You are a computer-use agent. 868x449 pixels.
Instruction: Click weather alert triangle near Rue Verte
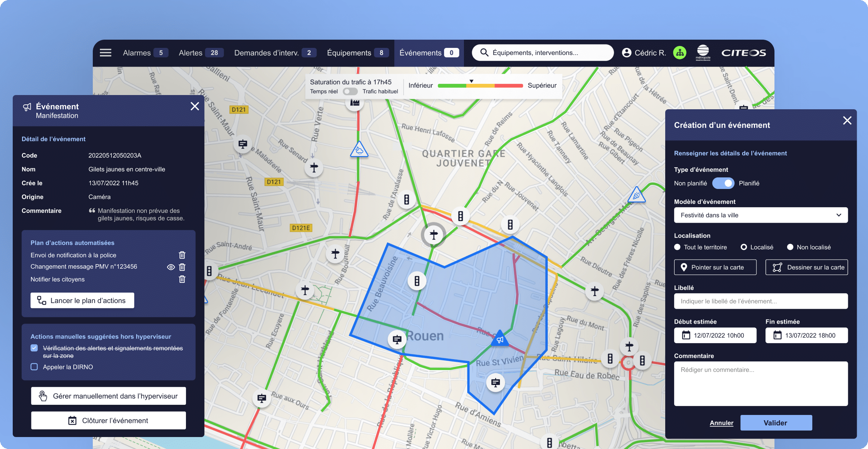click(x=359, y=150)
